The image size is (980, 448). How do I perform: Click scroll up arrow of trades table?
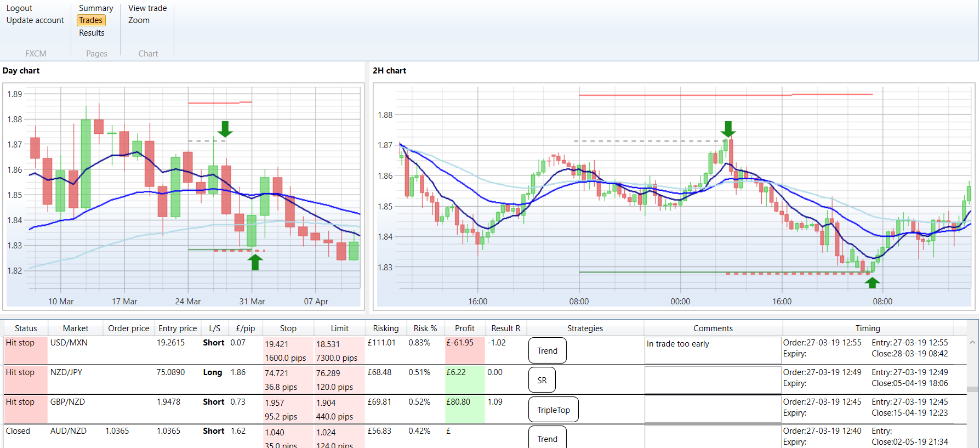pyautogui.click(x=972, y=342)
